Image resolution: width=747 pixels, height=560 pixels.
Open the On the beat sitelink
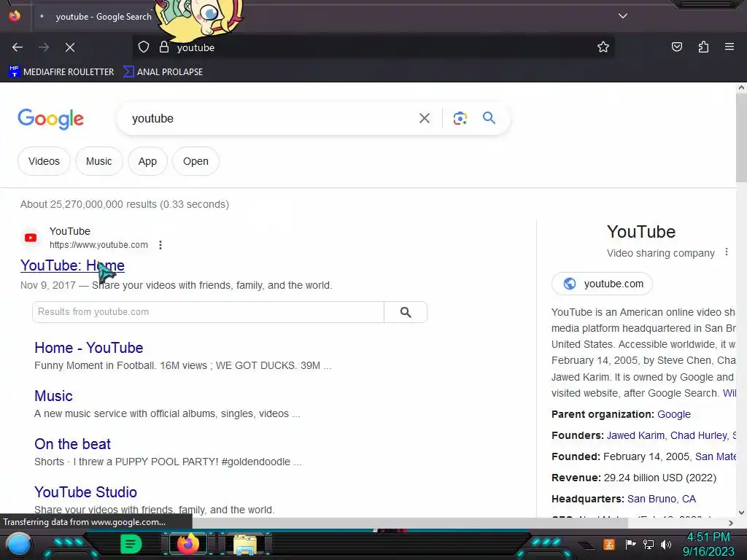[72, 444]
